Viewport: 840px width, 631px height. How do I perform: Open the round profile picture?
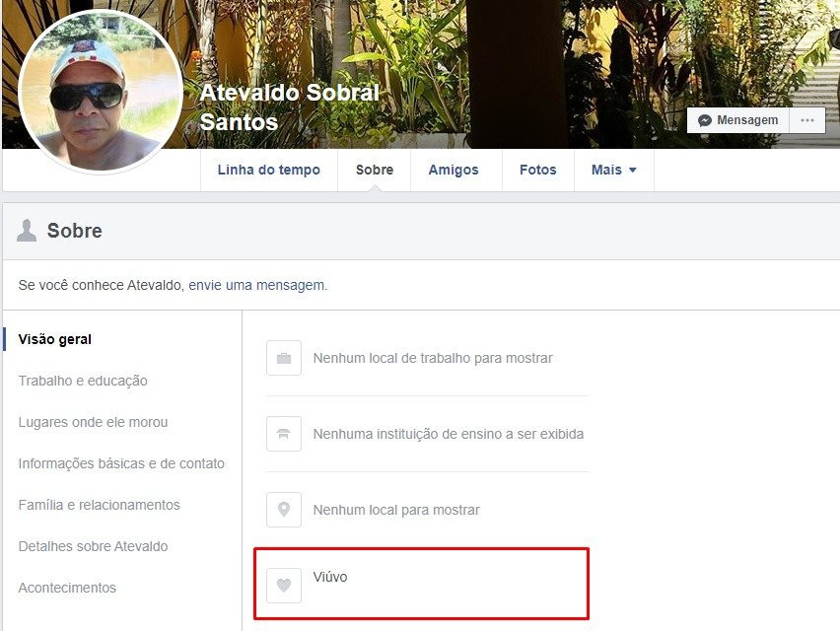(101, 92)
